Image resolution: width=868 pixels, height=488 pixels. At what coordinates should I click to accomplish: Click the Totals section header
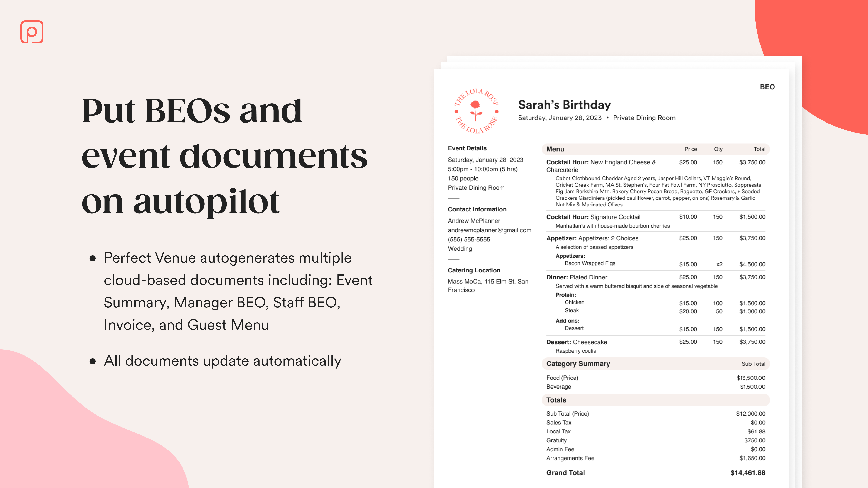[x=556, y=400]
